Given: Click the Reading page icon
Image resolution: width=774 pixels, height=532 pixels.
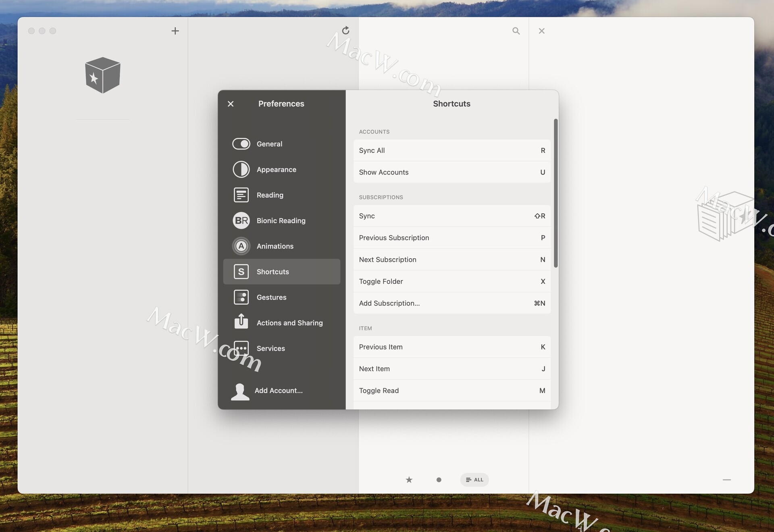Looking at the screenshot, I should [241, 195].
